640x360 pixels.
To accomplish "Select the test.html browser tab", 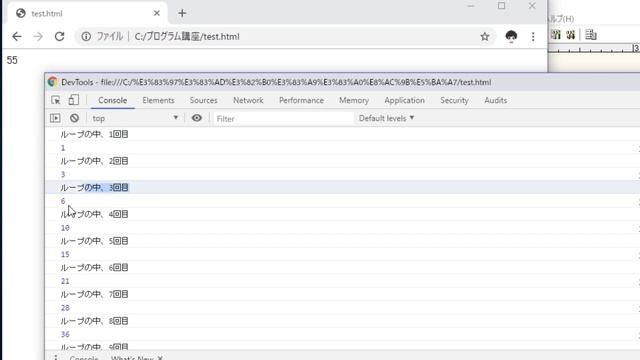I will point(88,13).
